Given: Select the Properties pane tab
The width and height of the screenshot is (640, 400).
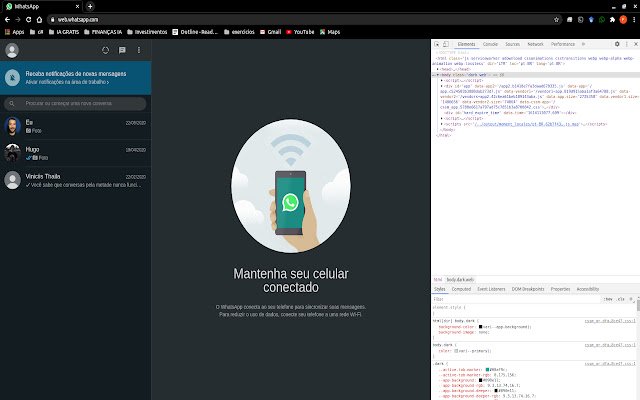Looking at the screenshot, I should click(x=560, y=289).
